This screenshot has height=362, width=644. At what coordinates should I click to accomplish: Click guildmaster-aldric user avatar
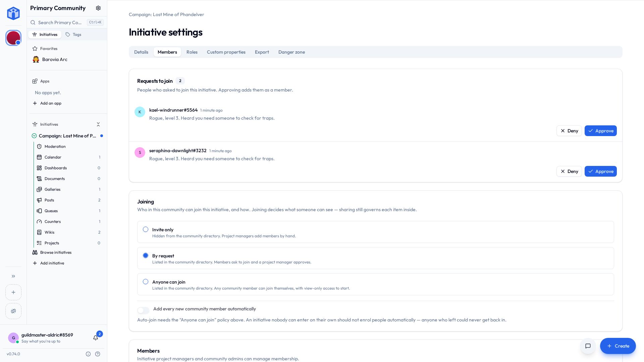tap(13, 338)
